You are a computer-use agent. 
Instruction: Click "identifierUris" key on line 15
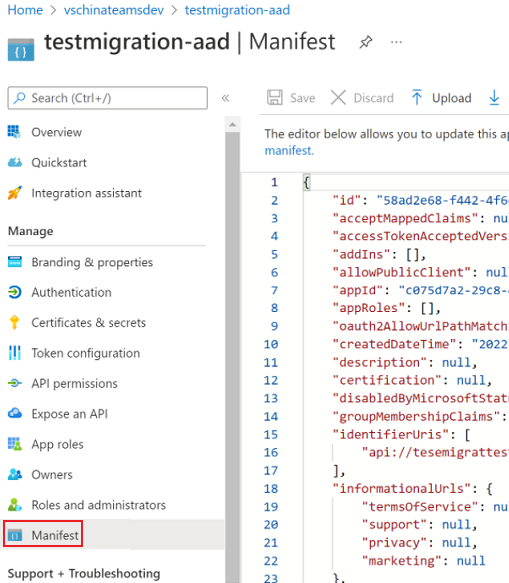tap(391, 434)
